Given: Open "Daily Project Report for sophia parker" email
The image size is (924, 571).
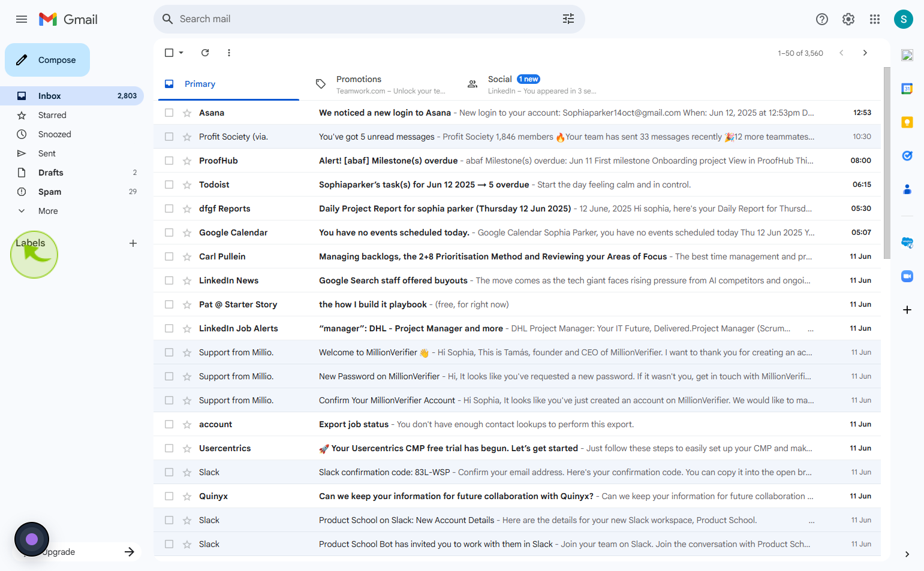Looking at the screenshot, I should pyautogui.click(x=517, y=209).
